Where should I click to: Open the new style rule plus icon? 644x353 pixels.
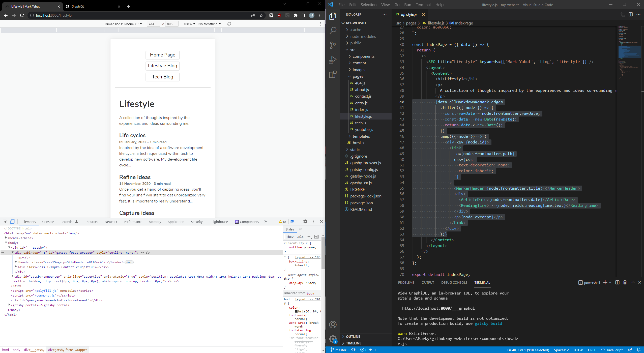tap(309, 237)
